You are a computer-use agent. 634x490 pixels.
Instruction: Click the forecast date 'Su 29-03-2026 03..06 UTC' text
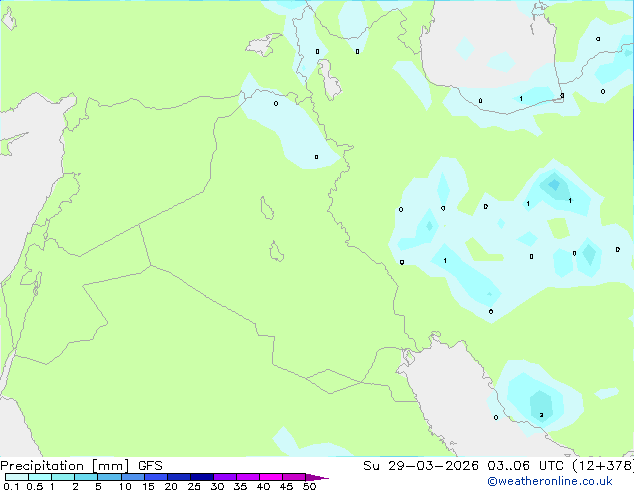[463, 466]
